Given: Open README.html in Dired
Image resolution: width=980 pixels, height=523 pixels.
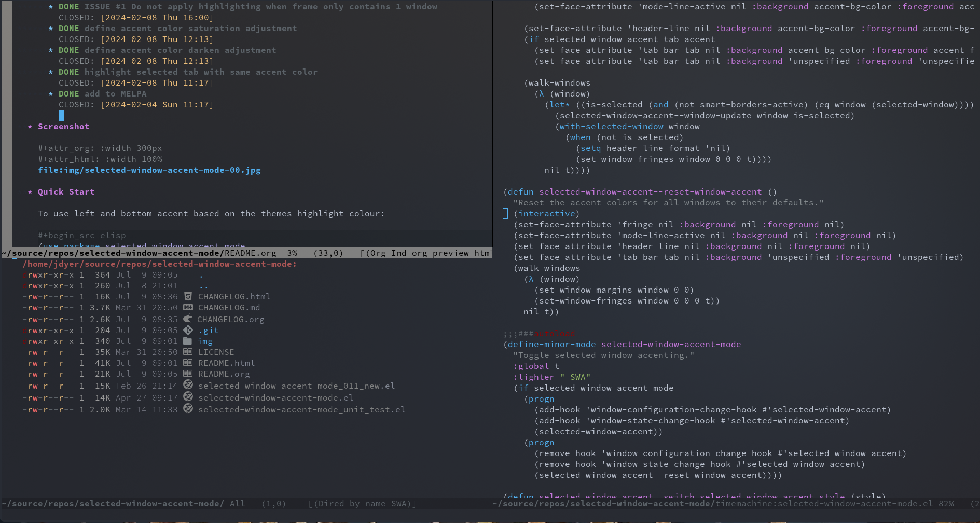Looking at the screenshot, I should 226,363.
